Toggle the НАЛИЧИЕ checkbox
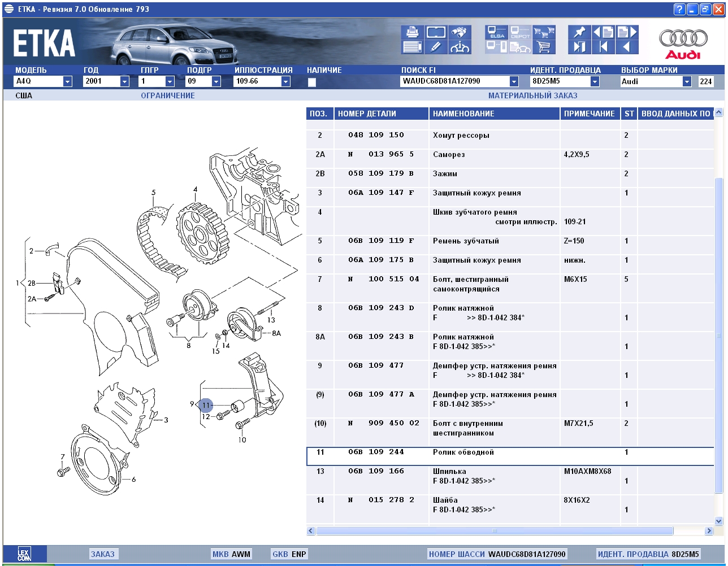The height and width of the screenshot is (566, 728). click(x=311, y=82)
